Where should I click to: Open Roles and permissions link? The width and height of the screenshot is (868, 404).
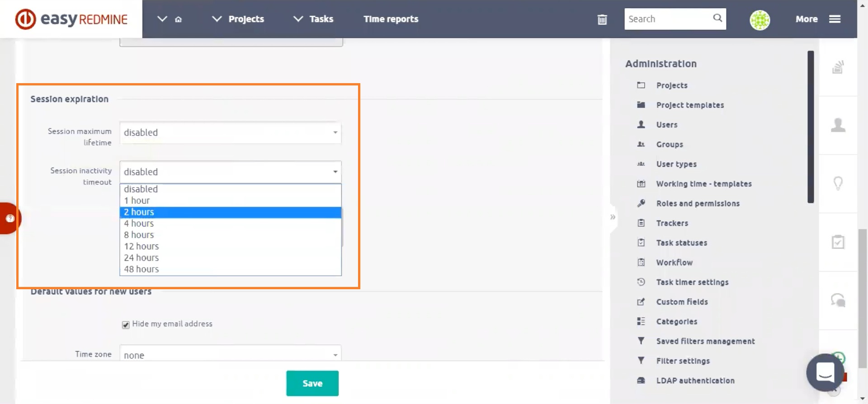698,203
